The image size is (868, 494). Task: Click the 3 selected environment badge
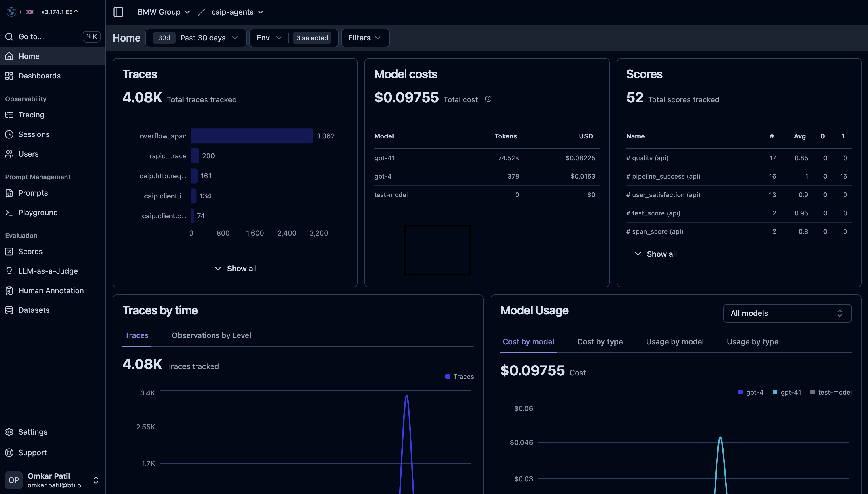point(312,38)
